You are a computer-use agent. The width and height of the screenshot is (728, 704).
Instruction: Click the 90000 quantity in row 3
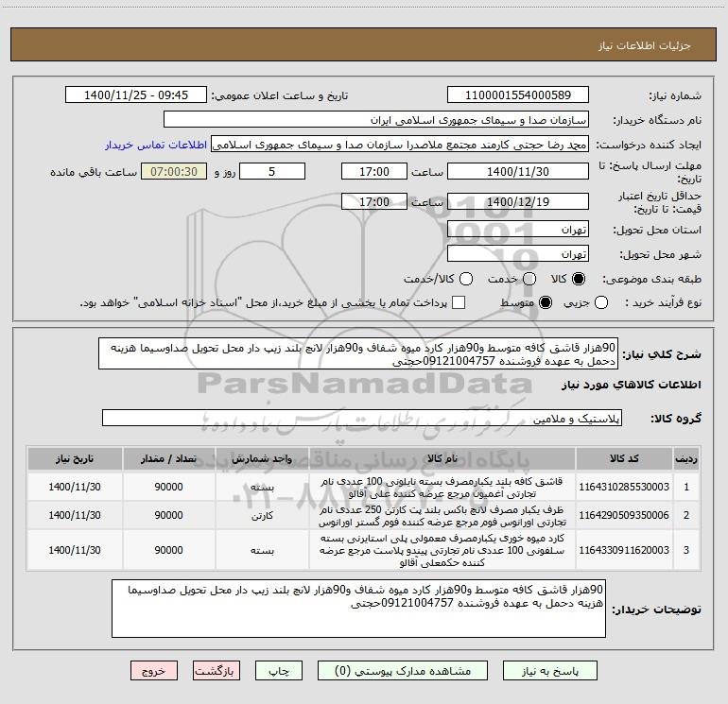click(168, 550)
